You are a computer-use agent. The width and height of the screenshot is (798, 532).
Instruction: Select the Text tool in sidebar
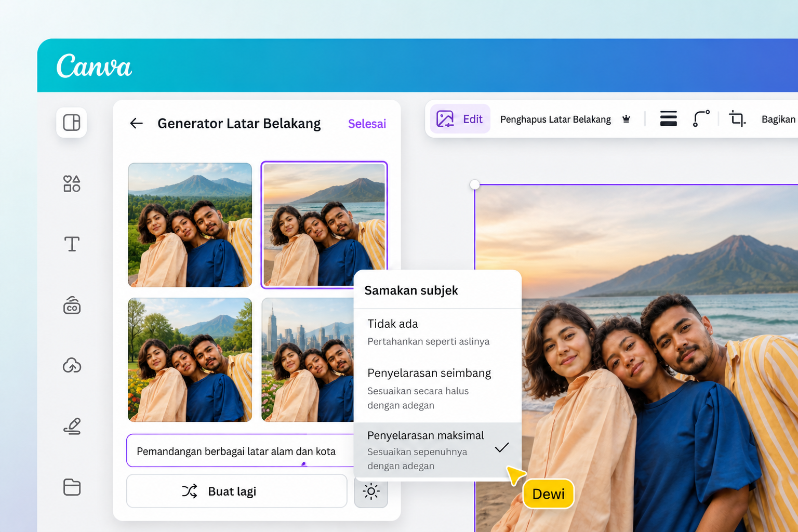[72, 244]
